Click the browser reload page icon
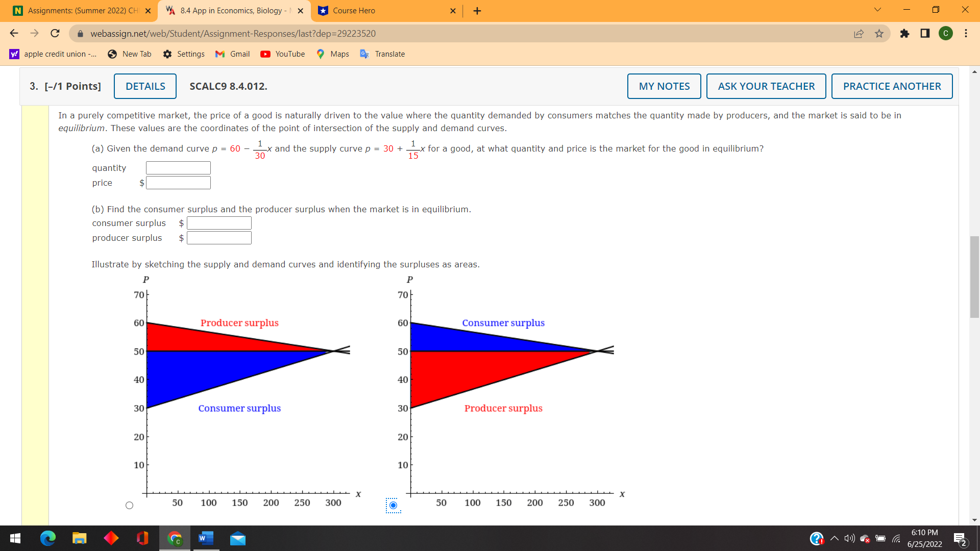The image size is (980, 551). pyautogui.click(x=55, y=34)
